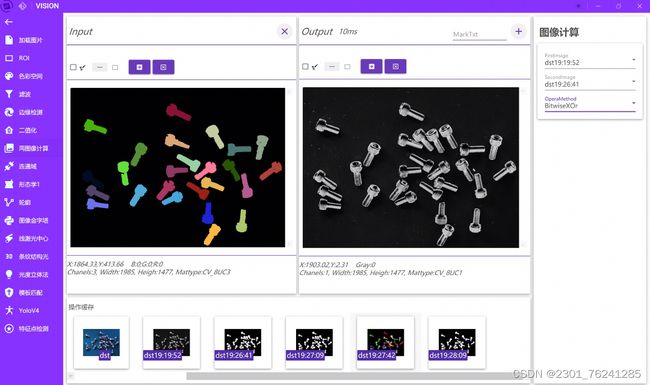Expand the OperaMethod BitwiseXOr dropdown
The image size is (650, 385).
tap(590, 104)
